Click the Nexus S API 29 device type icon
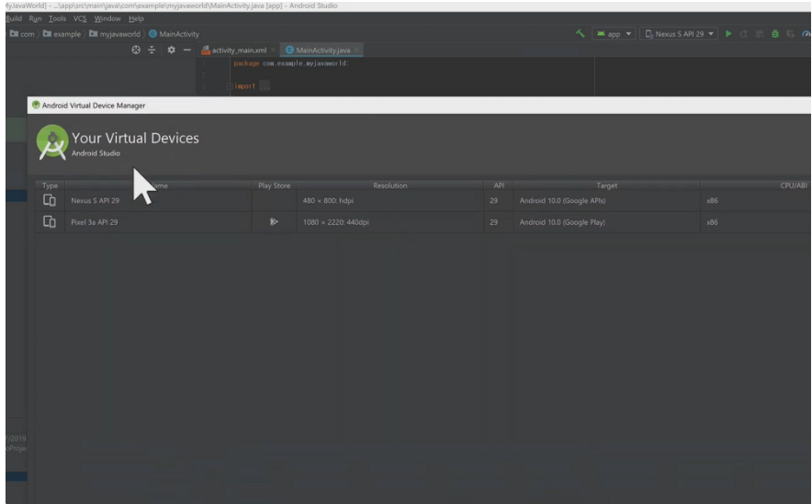The image size is (812, 504). [50, 200]
